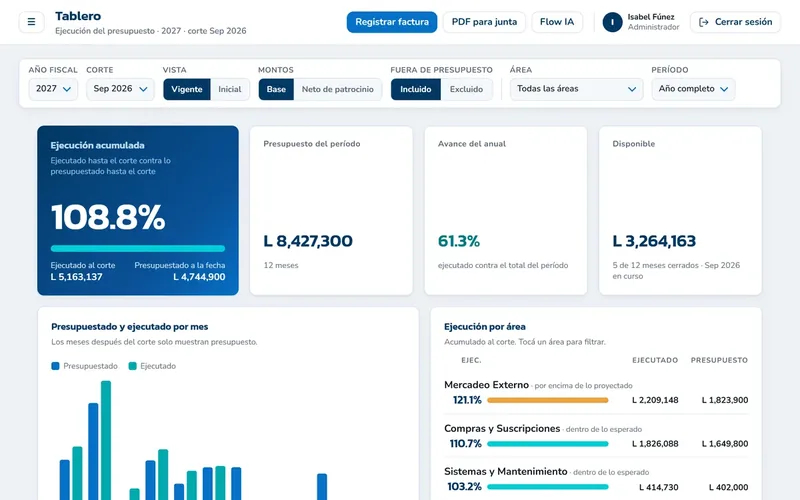Click the L 8,427,300 amount
This screenshot has height=500, width=800.
[x=308, y=241]
